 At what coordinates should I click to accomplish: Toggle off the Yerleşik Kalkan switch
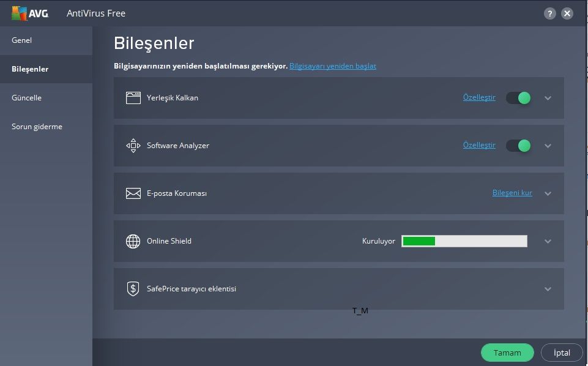coord(518,98)
